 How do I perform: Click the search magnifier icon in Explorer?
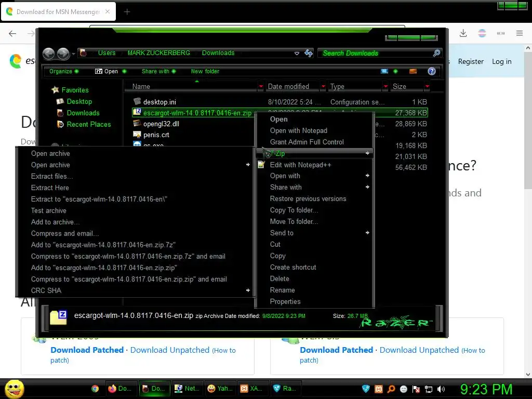coord(436,53)
